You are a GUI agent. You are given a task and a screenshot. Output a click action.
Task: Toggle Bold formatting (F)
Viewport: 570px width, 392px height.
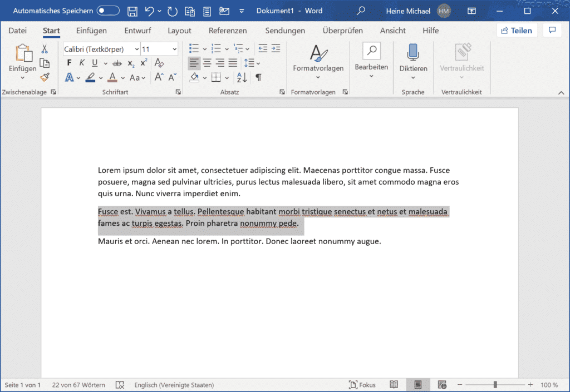coord(69,63)
